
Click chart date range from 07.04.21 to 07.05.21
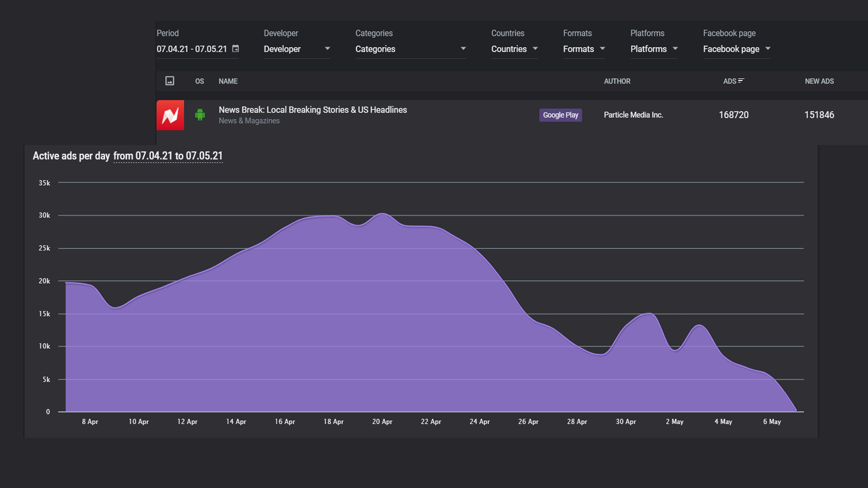pyautogui.click(x=168, y=156)
